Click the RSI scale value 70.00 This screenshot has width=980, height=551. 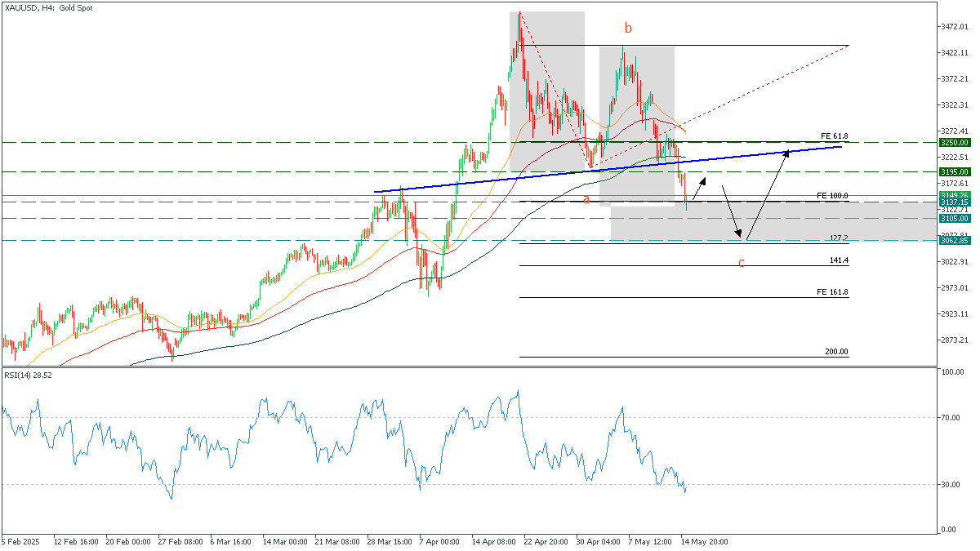pos(950,418)
